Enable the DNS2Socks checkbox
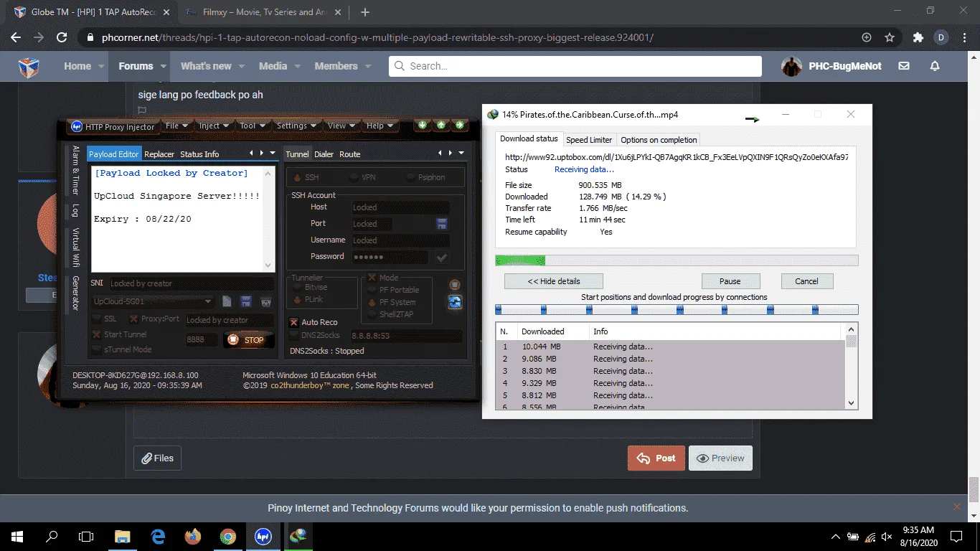Image resolution: width=980 pixels, height=551 pixels. (x=294, y=335)
